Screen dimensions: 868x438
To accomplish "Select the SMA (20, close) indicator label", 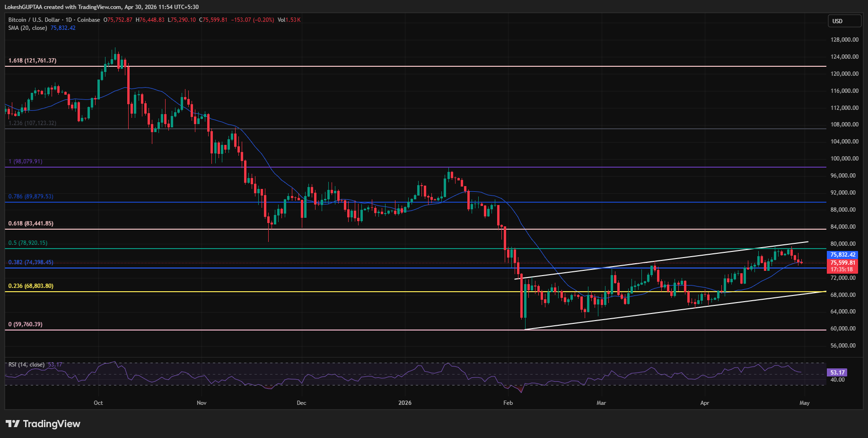I will coord(27,27).
